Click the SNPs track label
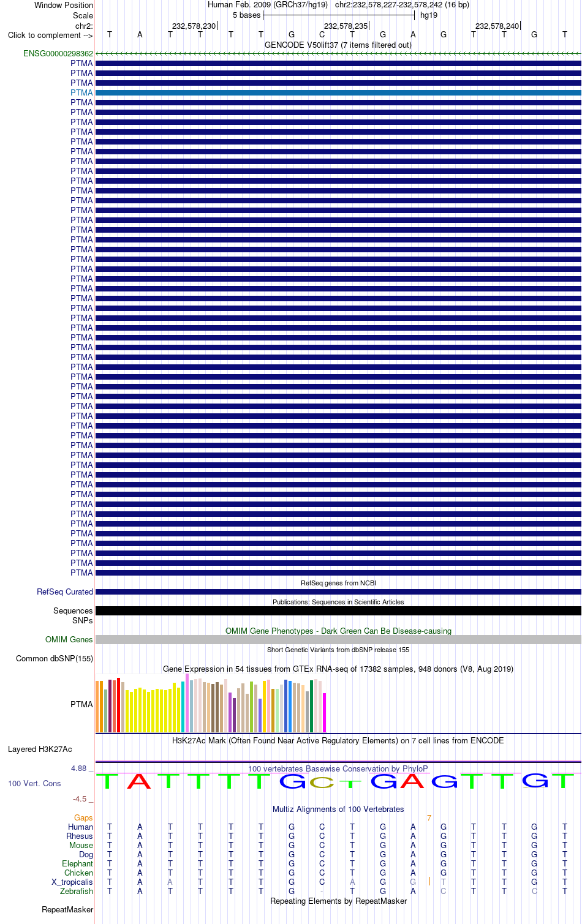This screenshot has width=582, height=924. [x=82, y=620]
